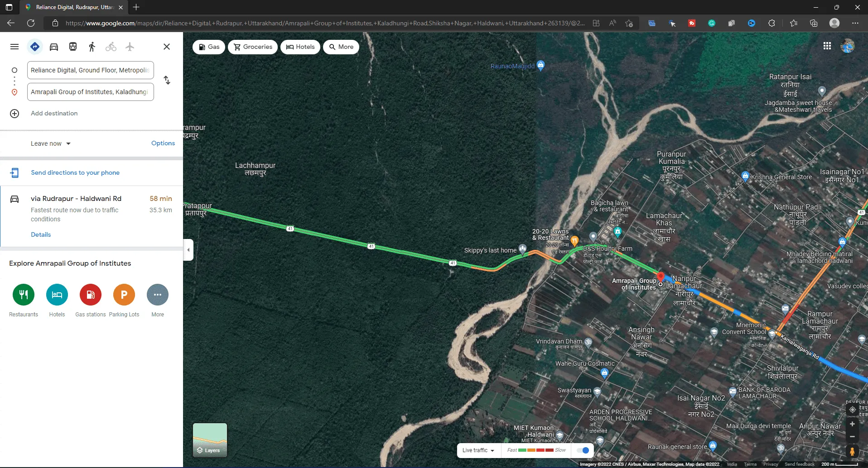Open the Privacy link
868x468 pixels.
coord(770,464)
